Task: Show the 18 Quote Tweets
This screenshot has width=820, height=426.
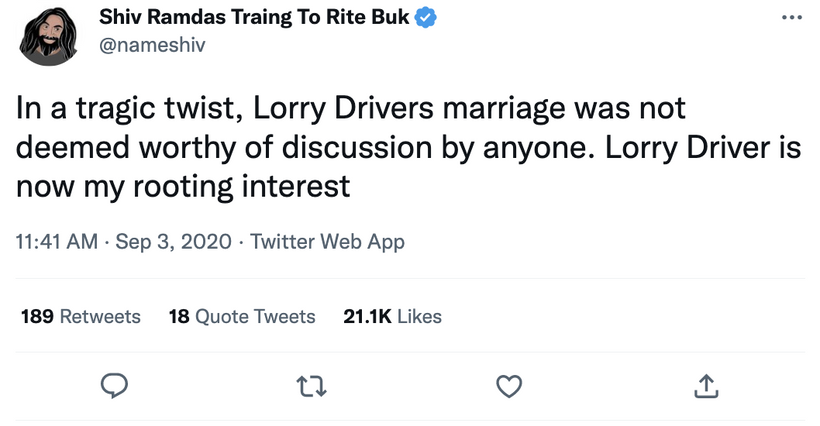Action: tap(242, 316)
